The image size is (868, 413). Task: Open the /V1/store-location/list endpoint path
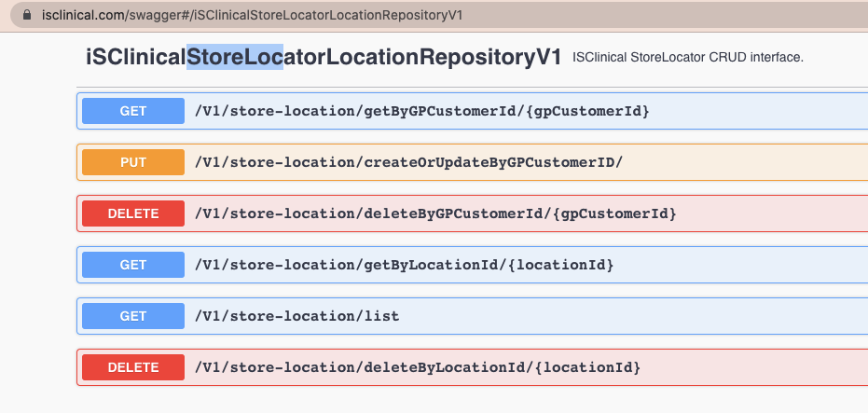(296, 316)
